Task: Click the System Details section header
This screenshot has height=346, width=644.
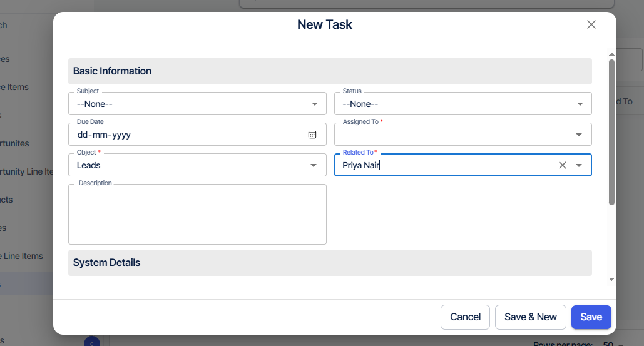Action: click(x=330, y=263)
